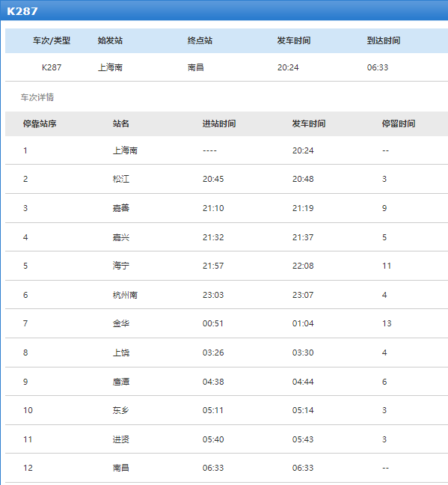Select the 车次/类型 column header
Viewport: 448px width, 485px height.
(x=52, y=40)
